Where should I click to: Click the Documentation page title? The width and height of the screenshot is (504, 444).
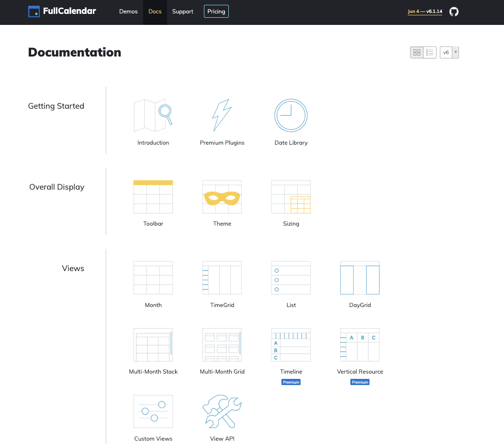click(x=75, y=52)
